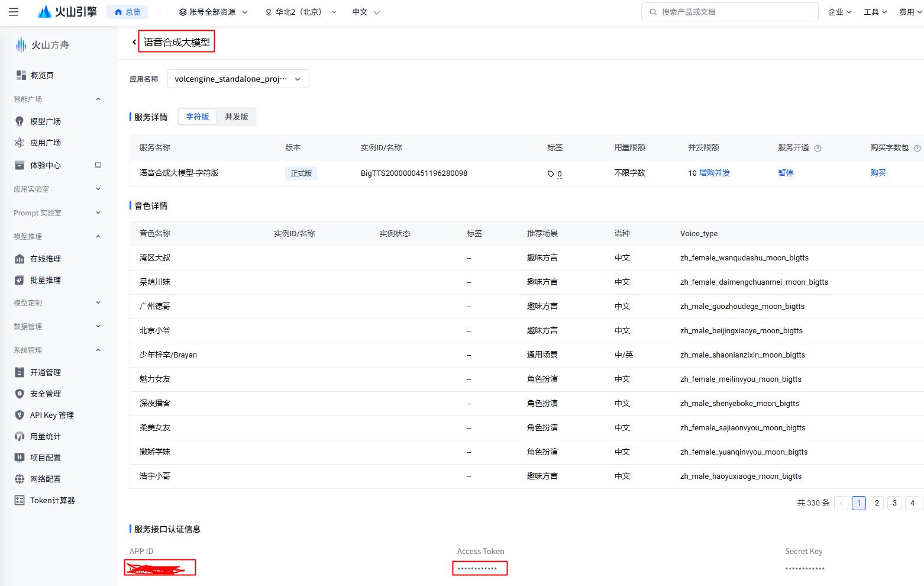Open the hamburger menu icon
Screen dimensions: 924x586
pyautogui.click(x=14, y=12)
